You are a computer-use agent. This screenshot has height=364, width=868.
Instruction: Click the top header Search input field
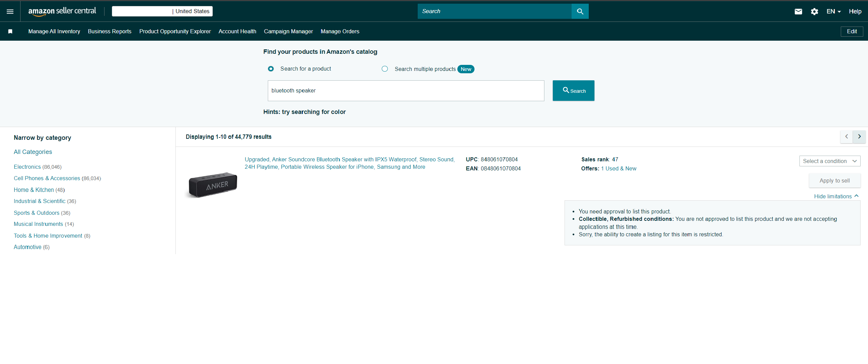tap(494, 11)
